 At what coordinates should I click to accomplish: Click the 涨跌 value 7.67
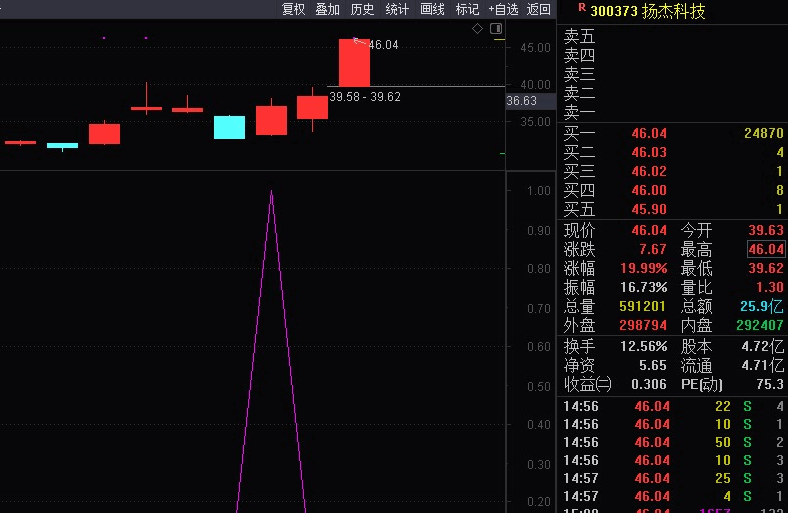click(652, 249)
